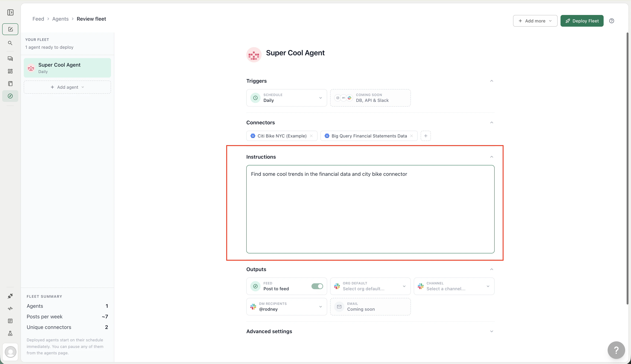Image resolution: width=631 pixels, height=364 pixels.
Task: Expand the left navigation sidebar panel
Action: click(10, 12)
